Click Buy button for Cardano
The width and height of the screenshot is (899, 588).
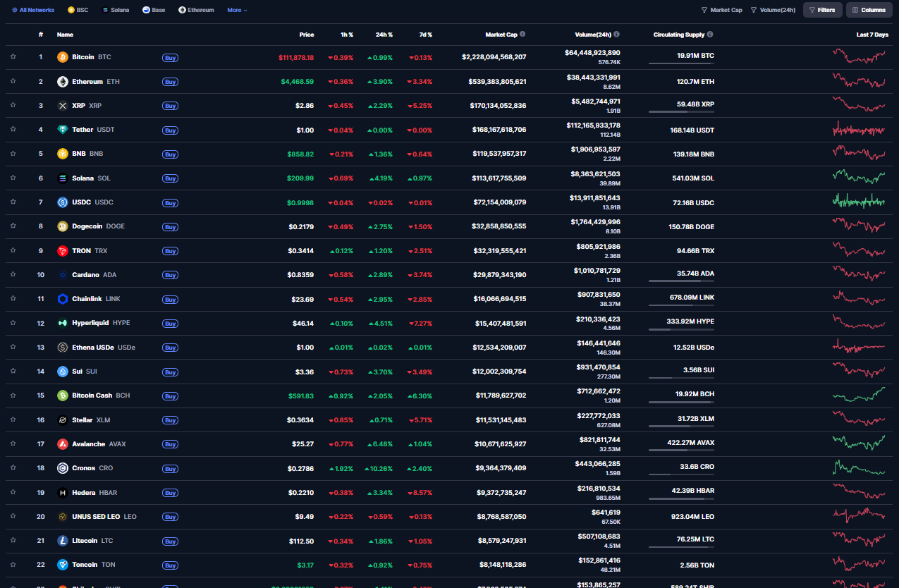pos(170,276)
